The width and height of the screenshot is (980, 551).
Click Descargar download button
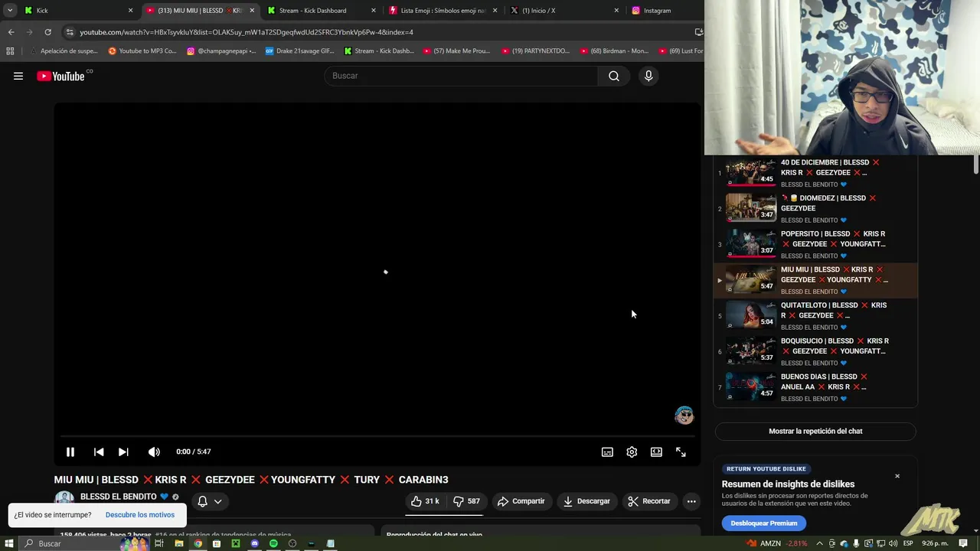point(586,501)
